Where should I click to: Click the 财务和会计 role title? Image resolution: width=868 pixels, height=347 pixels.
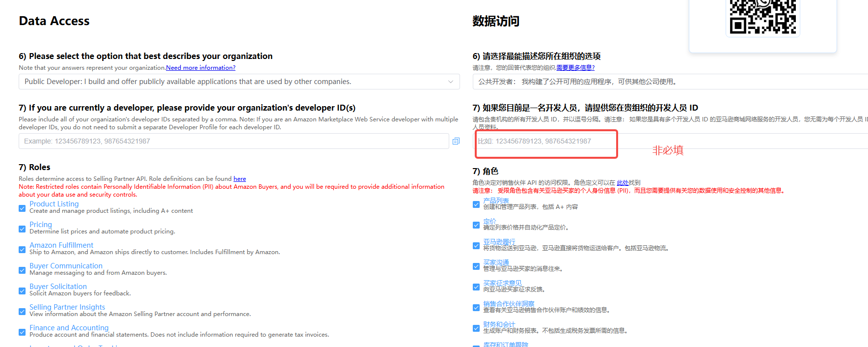[499, 324]
